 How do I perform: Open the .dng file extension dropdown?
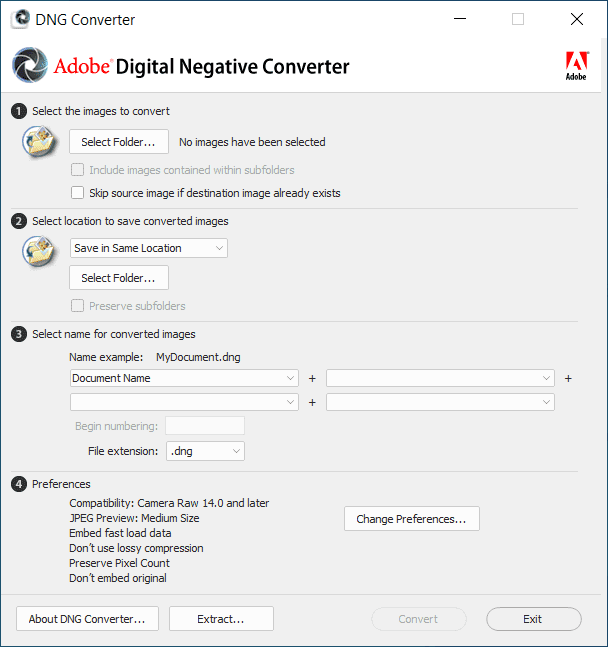(205, 451)
